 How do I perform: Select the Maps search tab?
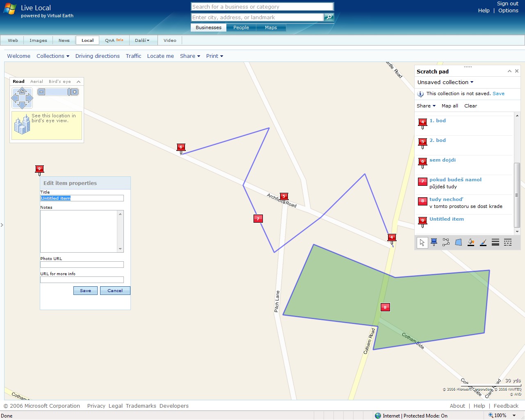pos(271,27)
